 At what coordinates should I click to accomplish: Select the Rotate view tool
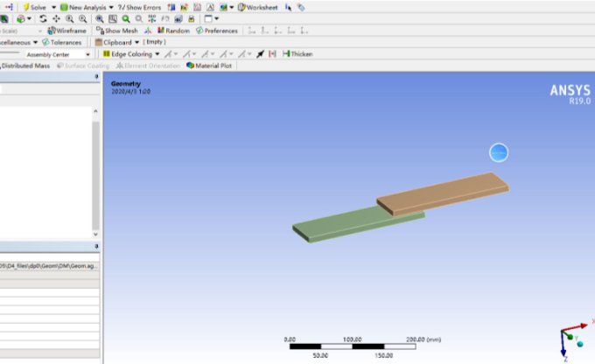coord(43,18)
